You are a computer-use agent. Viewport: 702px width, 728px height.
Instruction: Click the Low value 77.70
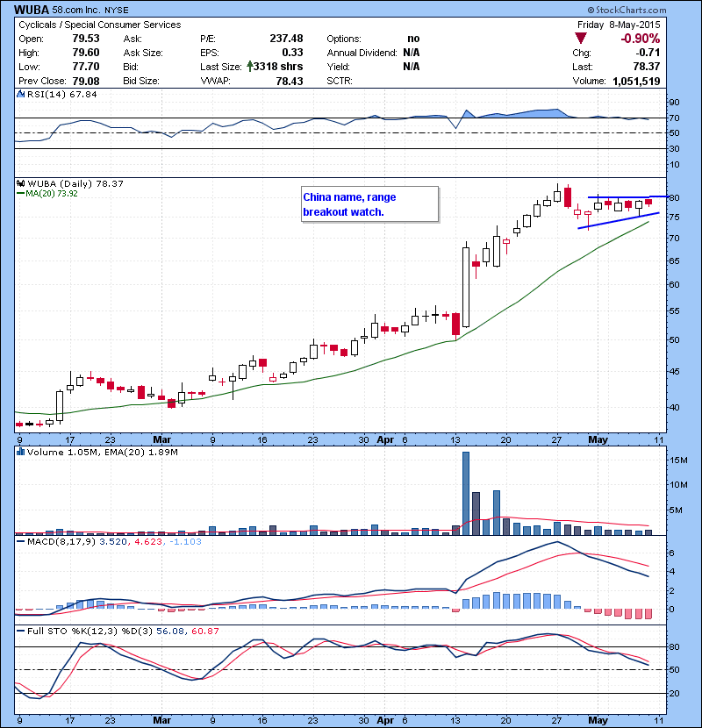pos(86,67)
